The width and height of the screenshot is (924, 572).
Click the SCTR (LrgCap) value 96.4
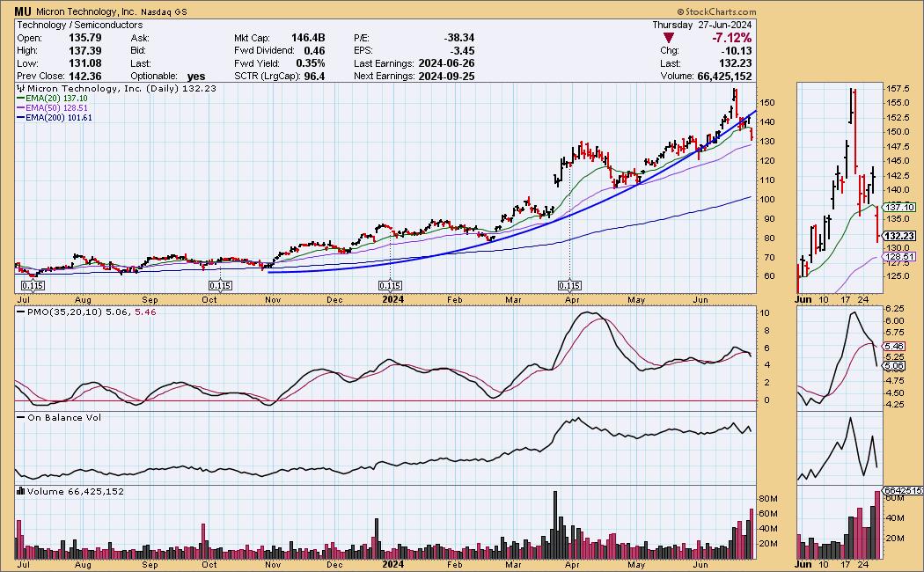315,76
